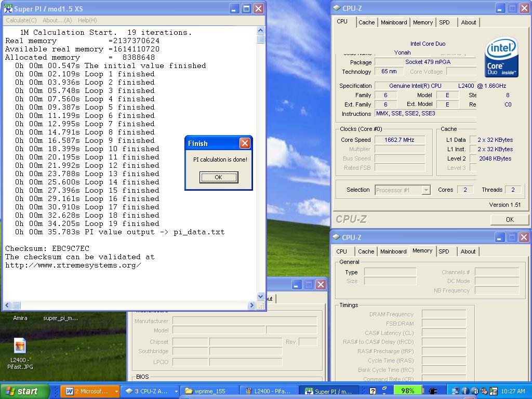Switch to About tab in lower CPU-Z window

coord(468,251)
